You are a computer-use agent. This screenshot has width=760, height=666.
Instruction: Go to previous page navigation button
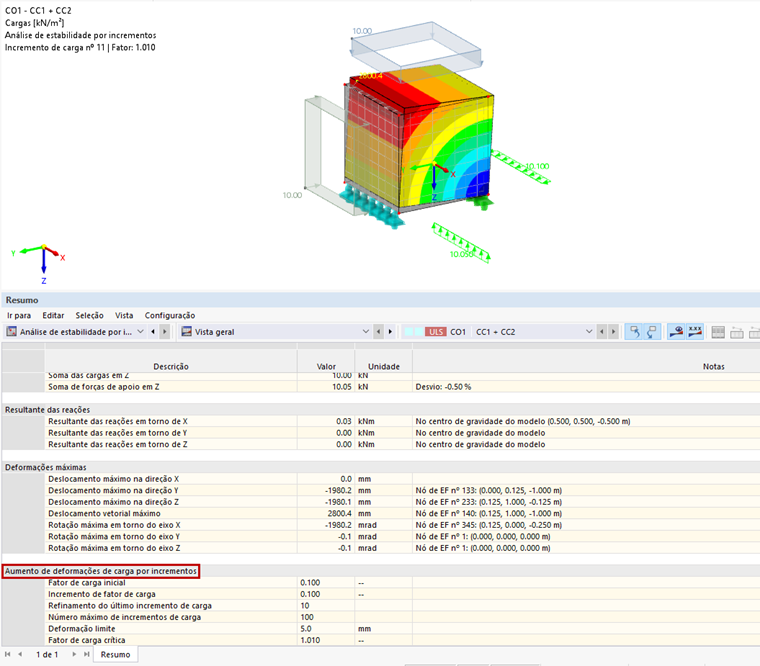(20, 654)
